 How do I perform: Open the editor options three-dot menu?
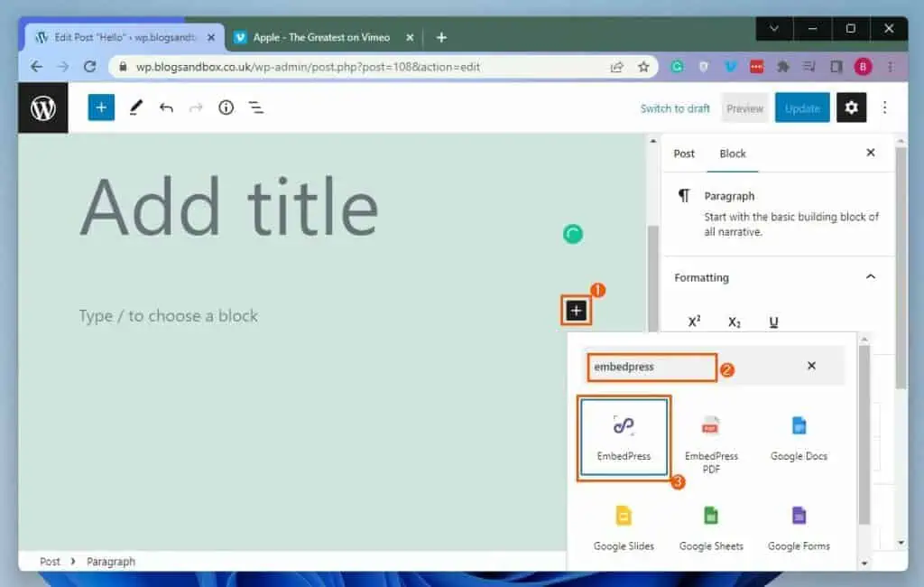click(x=885, y=107)
